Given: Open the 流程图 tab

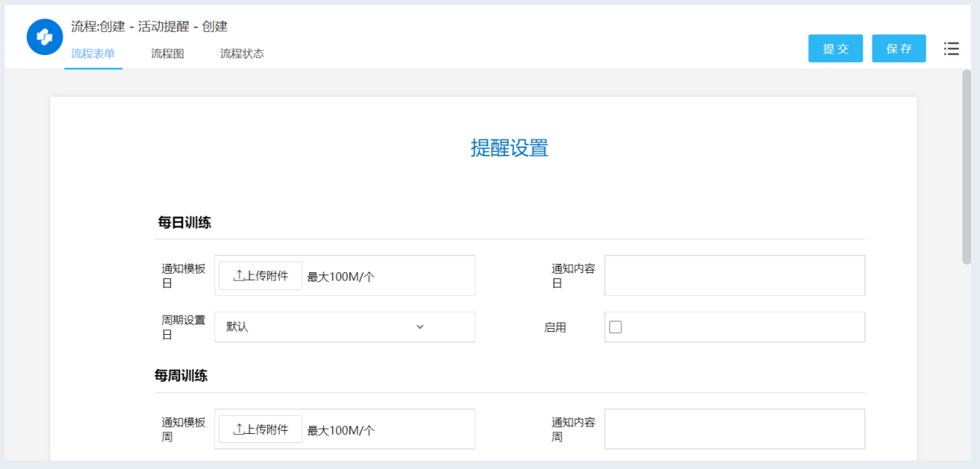Looking at the screenshot, I should [167, 54].
